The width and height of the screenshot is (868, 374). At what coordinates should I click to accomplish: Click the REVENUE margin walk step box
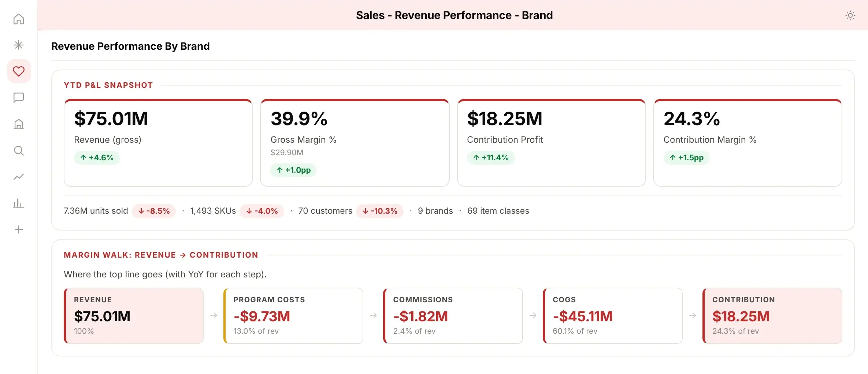click(x=134, y=316)
